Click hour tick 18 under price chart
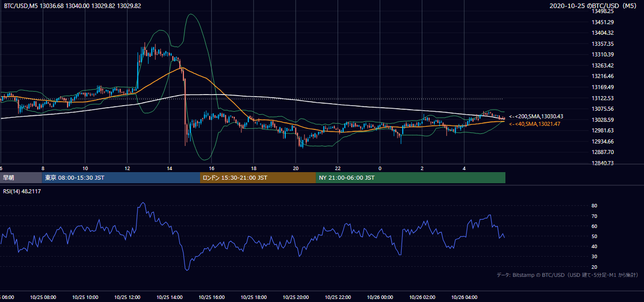 (253, 168)
